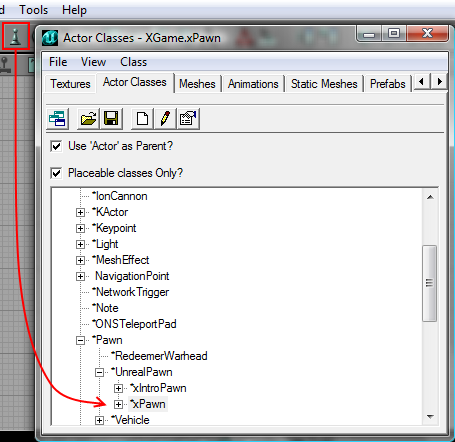This screenshot has width=455, height=442.
Task: Switch to the Actor Classes tab
Action: tap(135, 82)
